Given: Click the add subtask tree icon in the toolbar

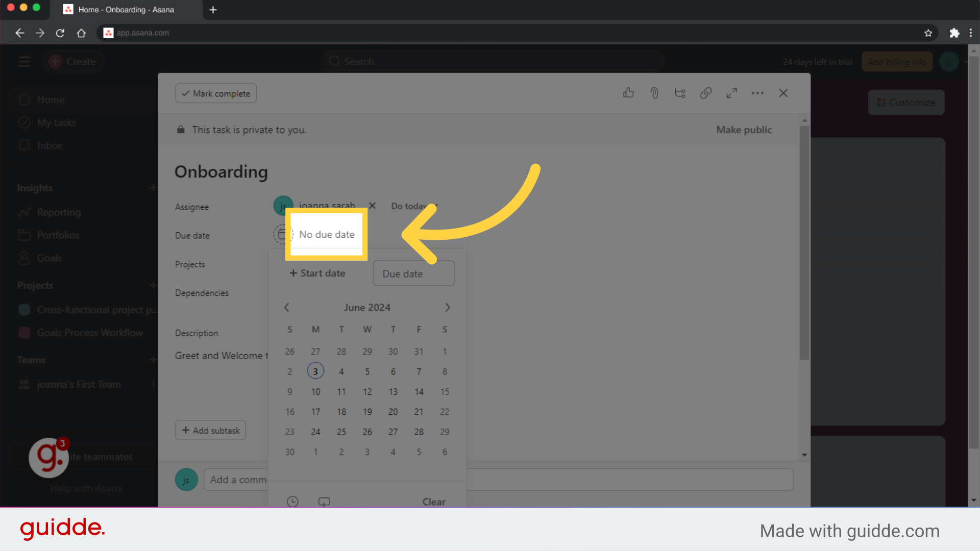Looking at the screenshot, I should click(680, 93).
